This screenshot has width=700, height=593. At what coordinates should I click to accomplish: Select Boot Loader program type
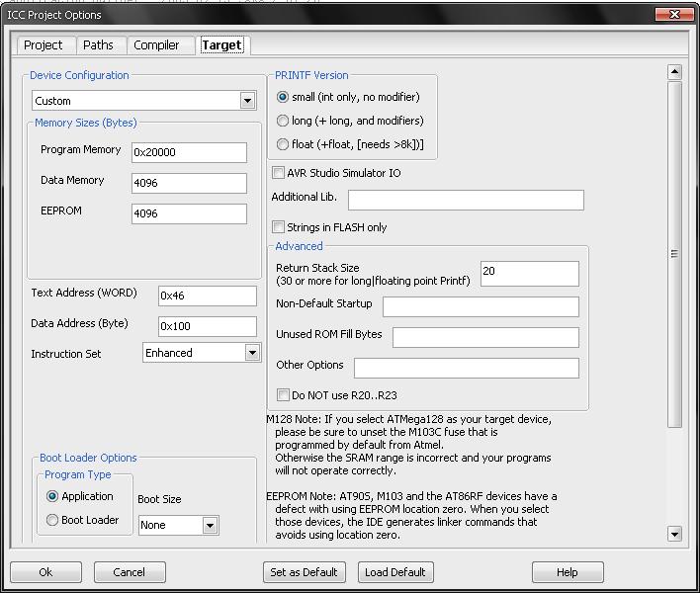pyautogui.click(x=53, y=520)
